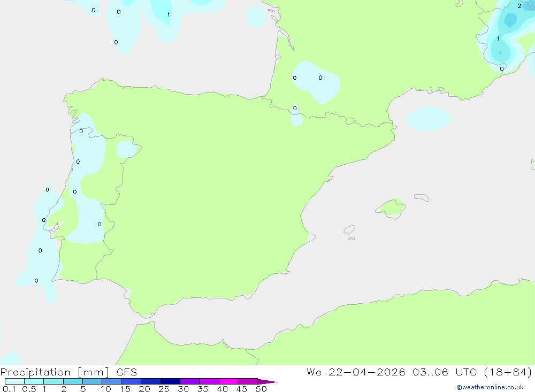Click the Mallorca island on the map
The width and height of the screenshot is (535, 392).
point(391,208)
